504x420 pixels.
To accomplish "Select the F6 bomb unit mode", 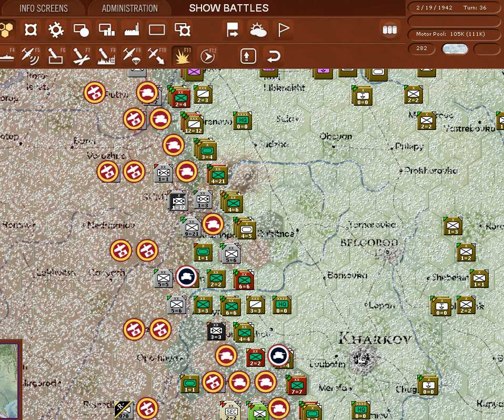I will pyautogui.click(x=56, y=56).
